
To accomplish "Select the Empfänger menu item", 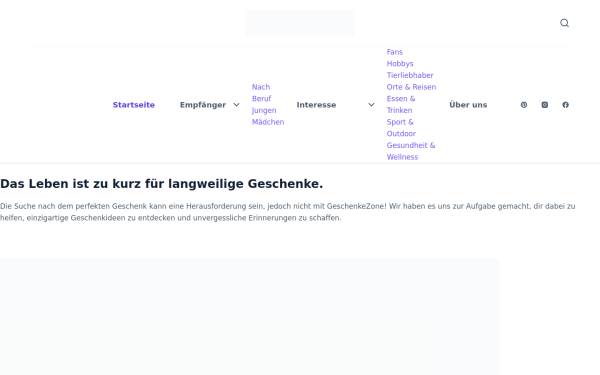I will [x=203, y=105].
